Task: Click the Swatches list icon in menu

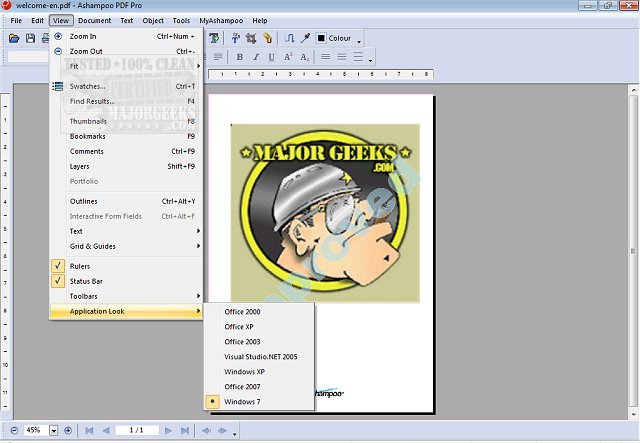Action: click(x=58, y=86)
